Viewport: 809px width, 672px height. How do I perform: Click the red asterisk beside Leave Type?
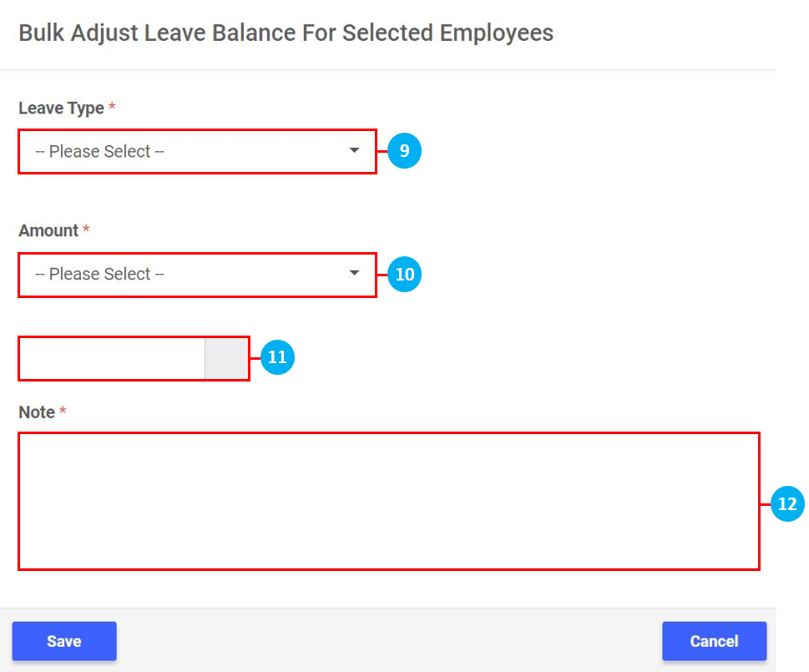coord(112,109)
